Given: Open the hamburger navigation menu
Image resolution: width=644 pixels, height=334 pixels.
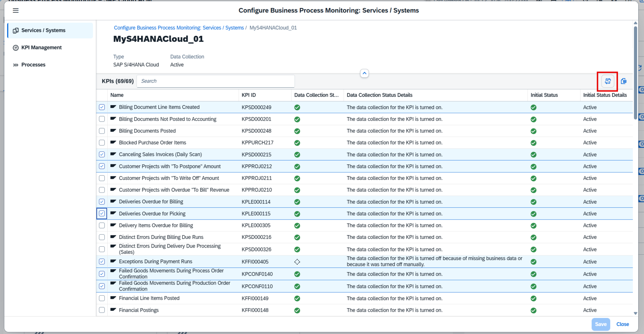Looking at the screenshot, I should pyautogui.click(x=15, y=11).
